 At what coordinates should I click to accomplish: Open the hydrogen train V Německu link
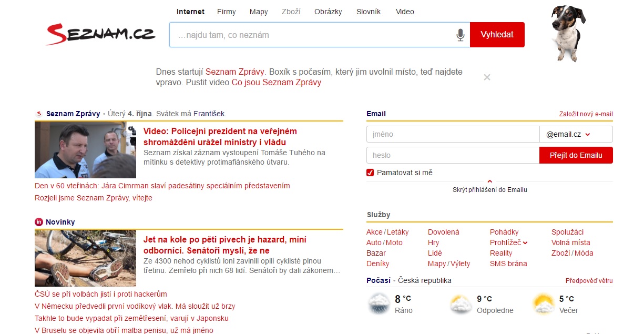(135, 306)
